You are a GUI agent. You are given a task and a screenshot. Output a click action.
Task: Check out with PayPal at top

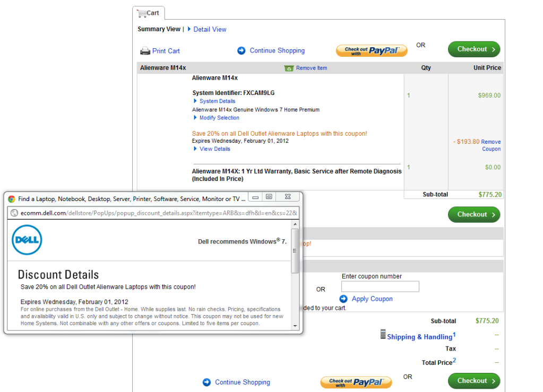(x=372, y=51)
